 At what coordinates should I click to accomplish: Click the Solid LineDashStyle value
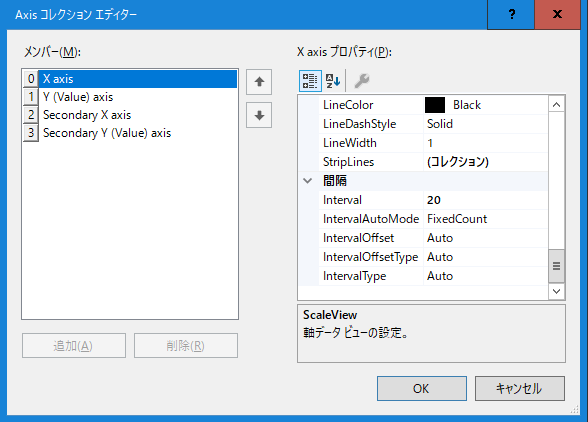[440, 124]
